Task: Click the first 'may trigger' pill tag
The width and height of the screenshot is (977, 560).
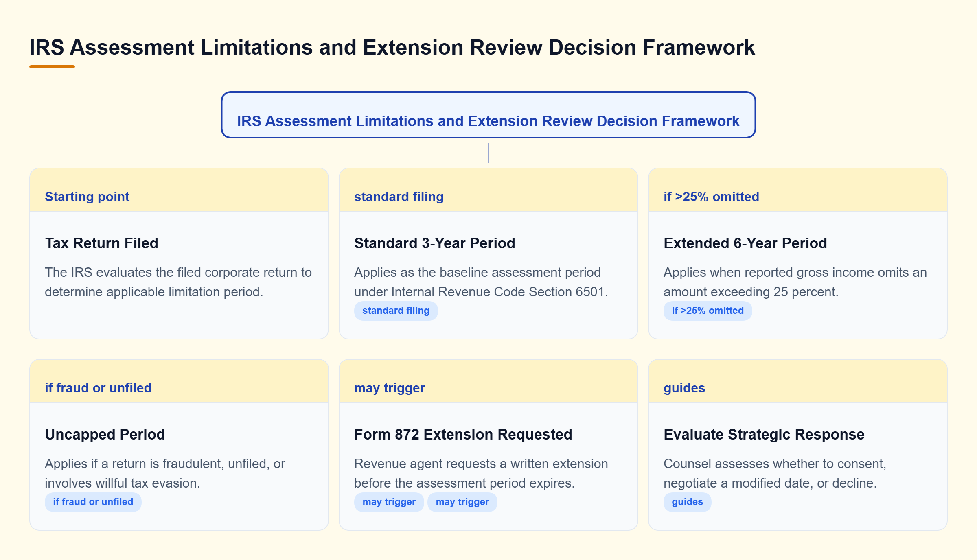Action: point(389,502)
